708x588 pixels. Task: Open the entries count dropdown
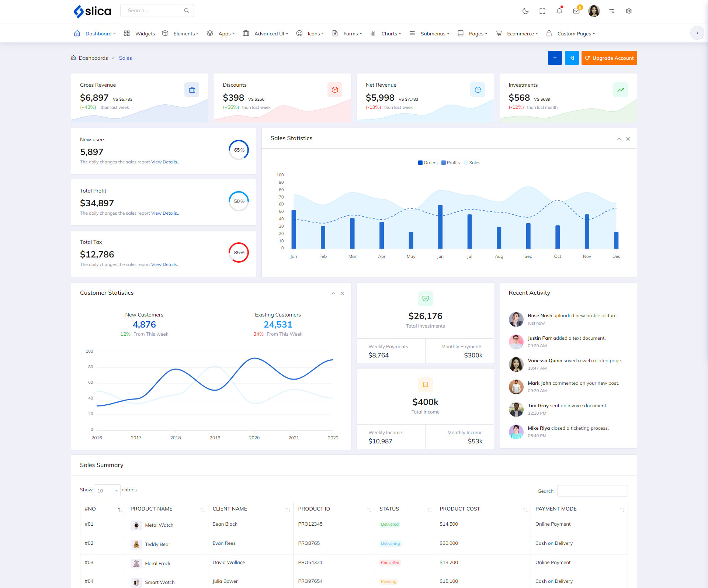pyautogui.click(x=107, y=490)
